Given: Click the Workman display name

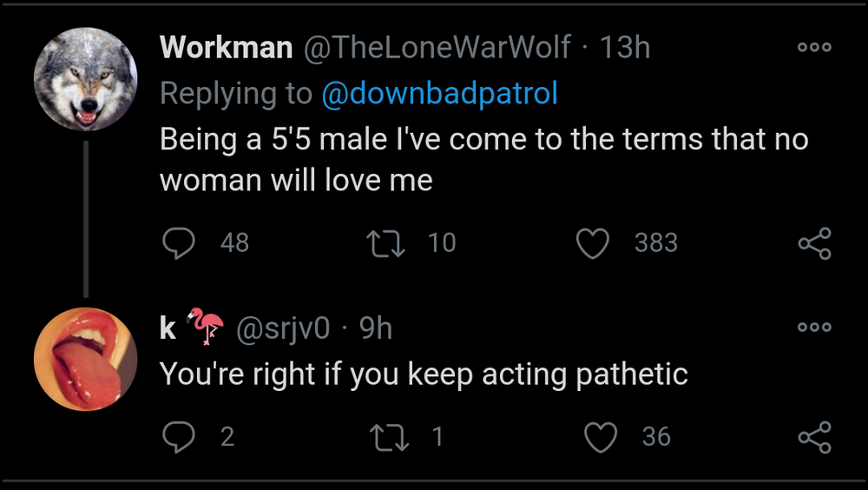Looking at the screenshot, I should click(x=226, y=48).
